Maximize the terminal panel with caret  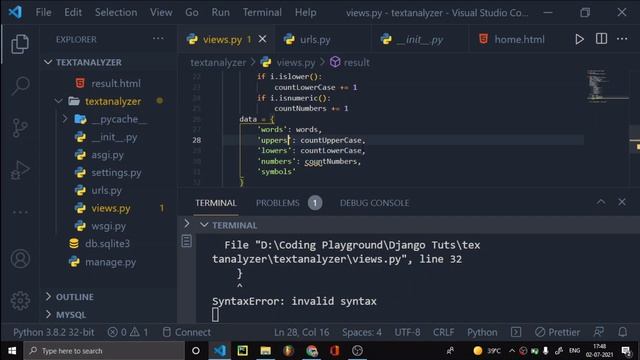(x=600, y=202)
